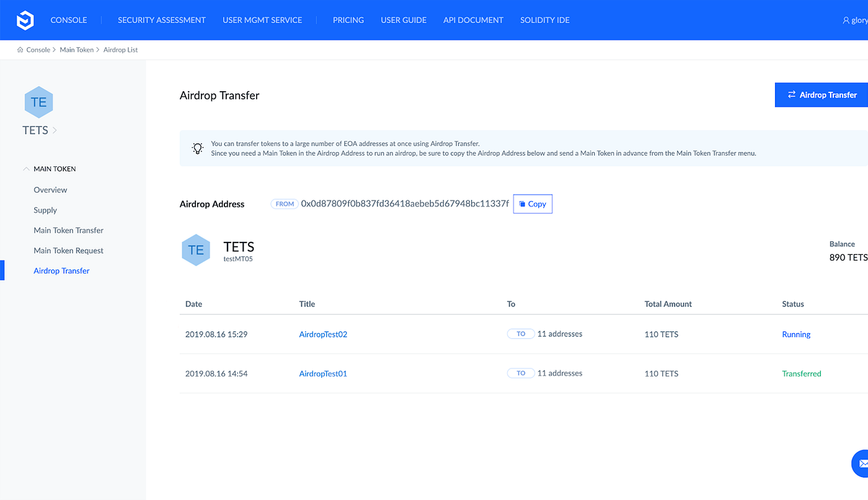Select the airdrop address 0x0d87809f0b83…
The image size is (868, 500).
coord(405,203)
